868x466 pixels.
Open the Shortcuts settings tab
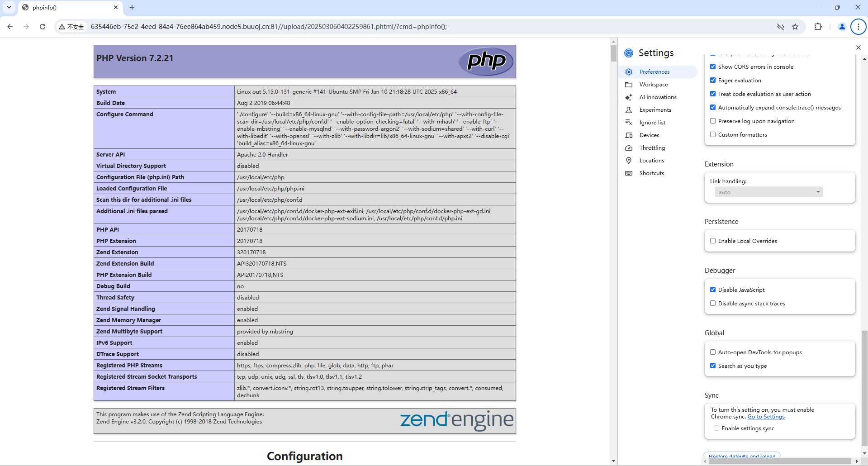[658, 173]
